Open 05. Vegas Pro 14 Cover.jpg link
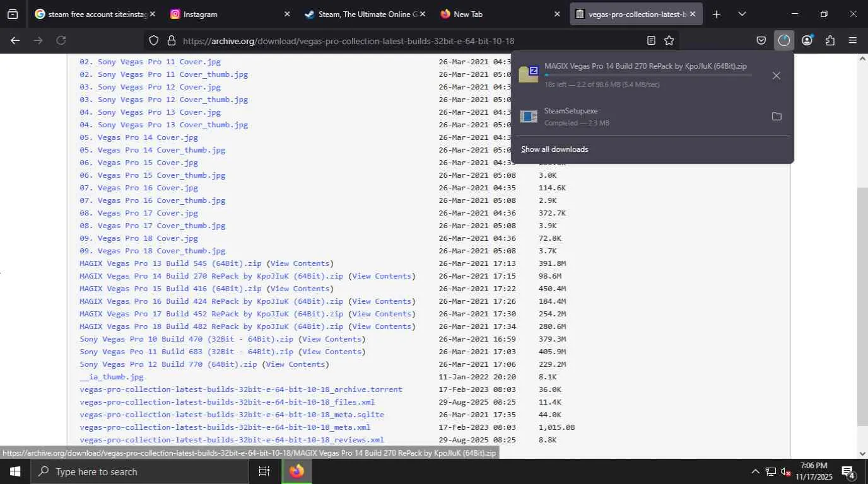 click(x=139, y=137)
